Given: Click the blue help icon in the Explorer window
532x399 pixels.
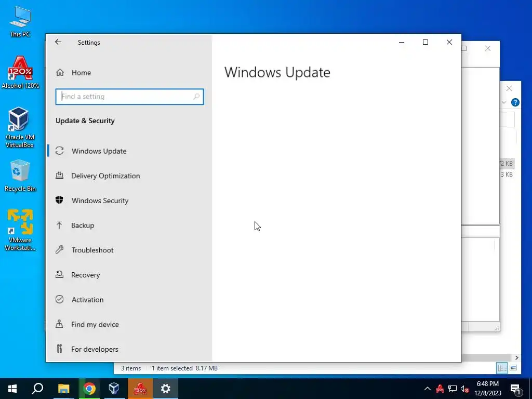Looking at the screenshot, I should pos(515,102).
